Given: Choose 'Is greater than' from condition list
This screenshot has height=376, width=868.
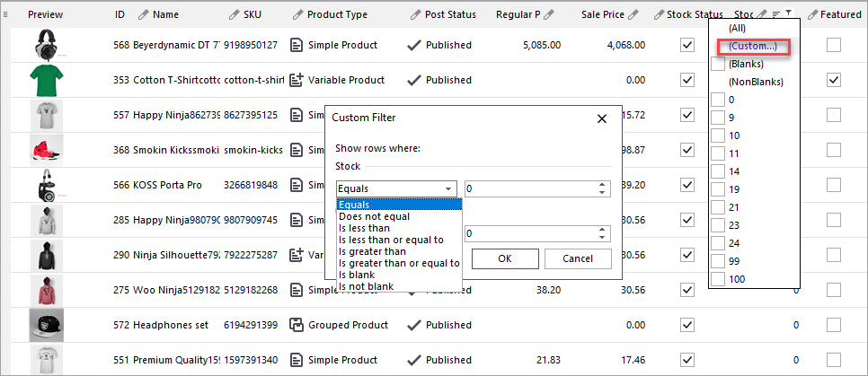Looking at the screenshot, I should (372, 251).
